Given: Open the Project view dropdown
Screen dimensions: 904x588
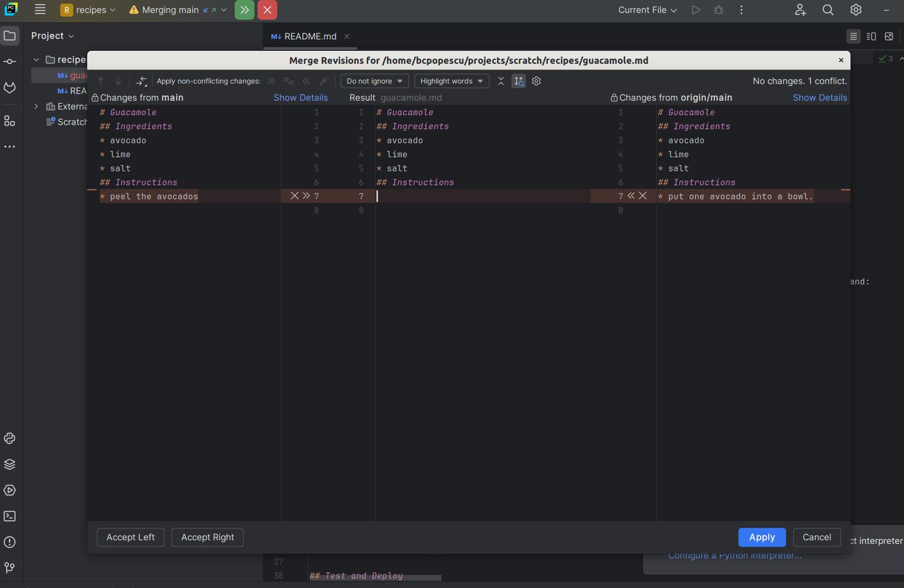Looking at the screenshot, I should pyautogui.click(x=52, y=36).
